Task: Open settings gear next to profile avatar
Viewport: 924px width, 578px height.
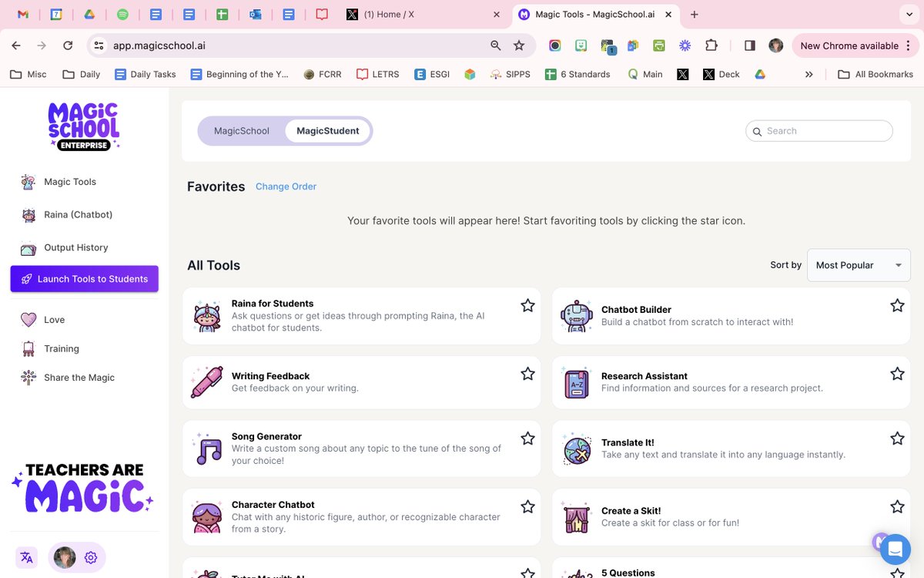Action: point(91,557)
